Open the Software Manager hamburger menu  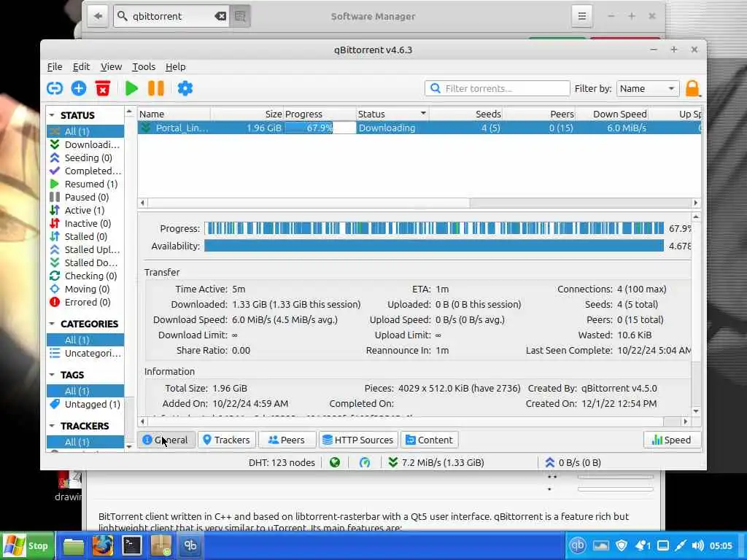click(581, 16)
